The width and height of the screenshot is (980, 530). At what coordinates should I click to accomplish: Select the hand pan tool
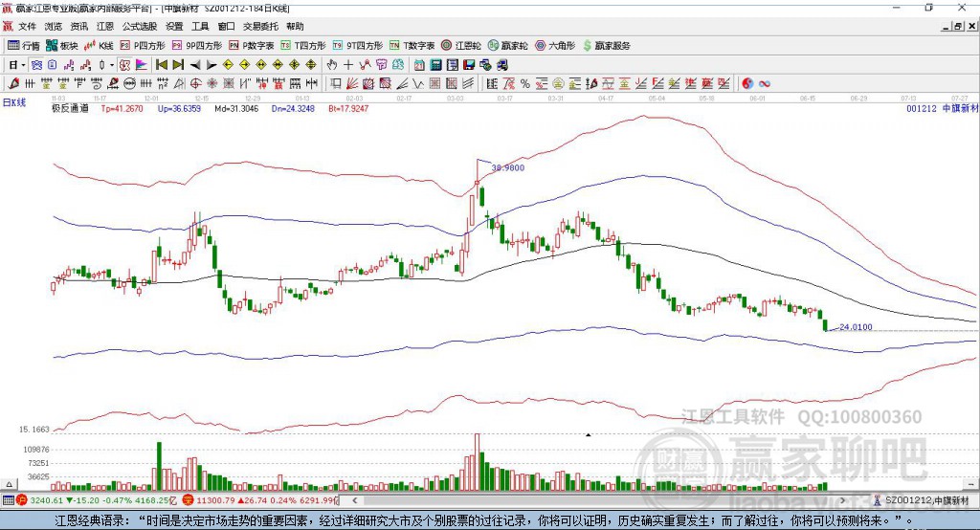tap(332, 65)
